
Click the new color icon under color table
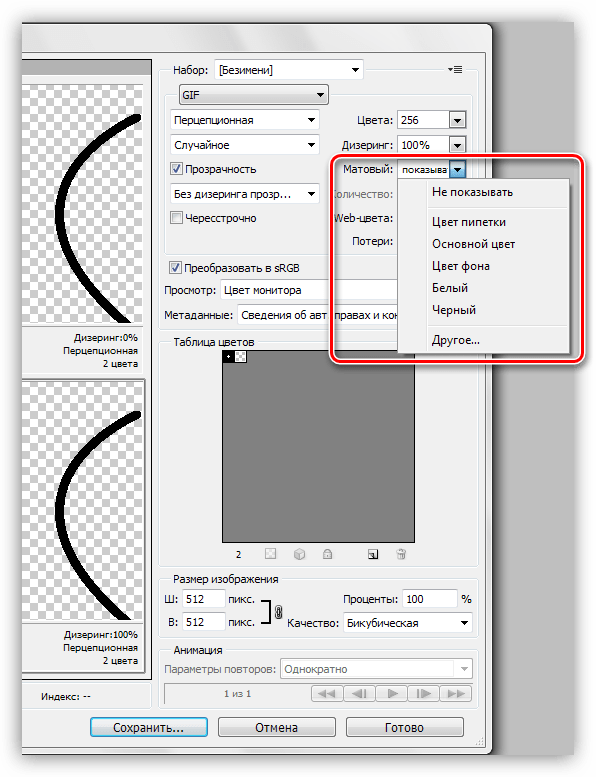(x=373, y=554)
